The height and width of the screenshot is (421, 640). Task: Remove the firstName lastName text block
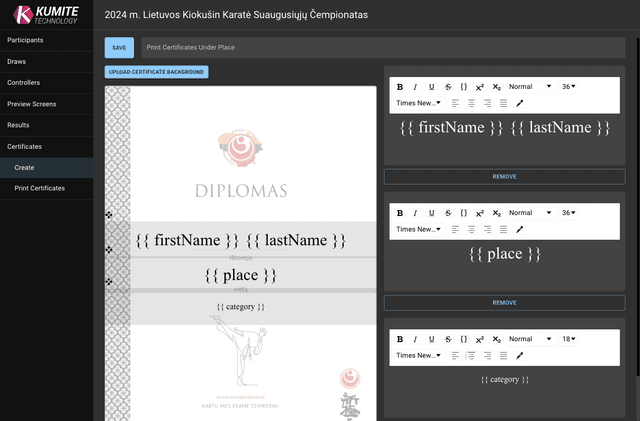[x=504, y=177]
